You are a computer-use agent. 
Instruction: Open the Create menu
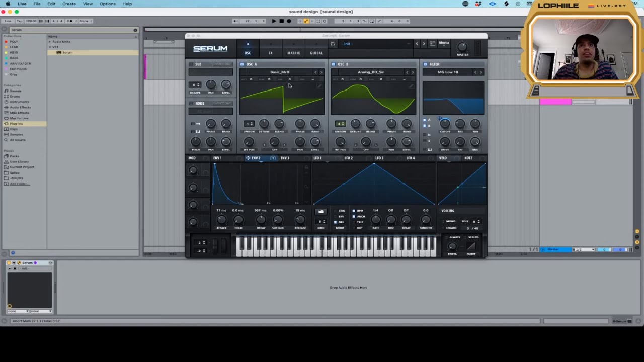pos(69,4)
